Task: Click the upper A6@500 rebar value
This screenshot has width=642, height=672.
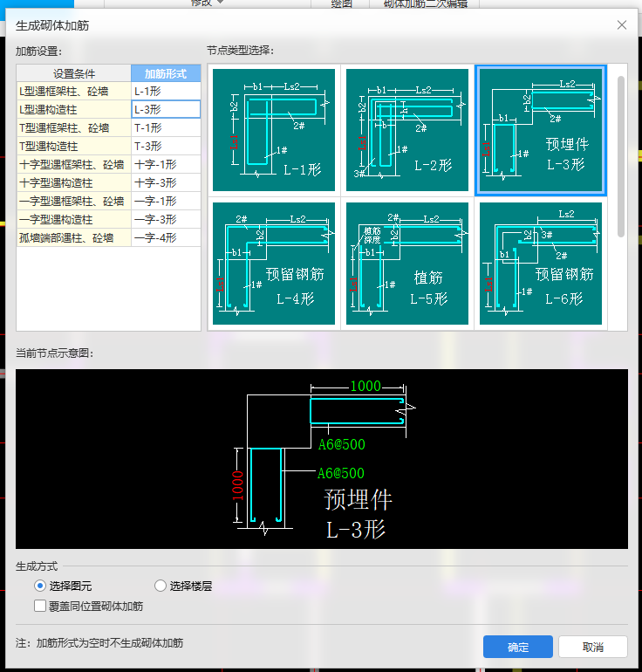Action: pos(342,444)
